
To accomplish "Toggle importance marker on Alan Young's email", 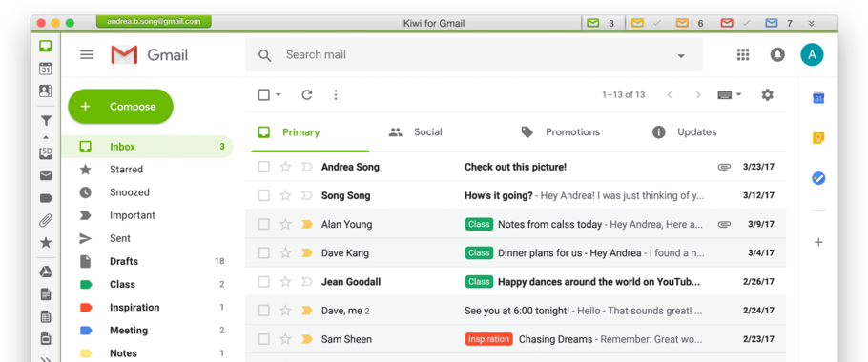I will tap(307, 225).
